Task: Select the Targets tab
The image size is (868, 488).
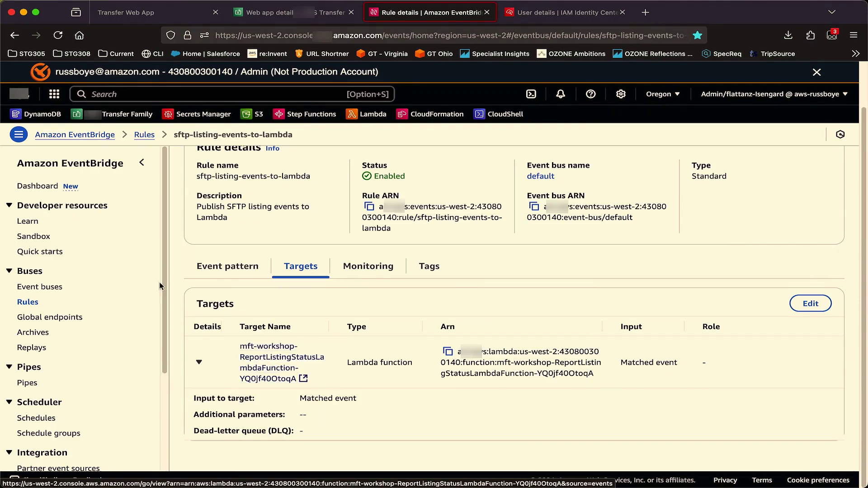Action: pyautogui.click(x=301, y=266)
